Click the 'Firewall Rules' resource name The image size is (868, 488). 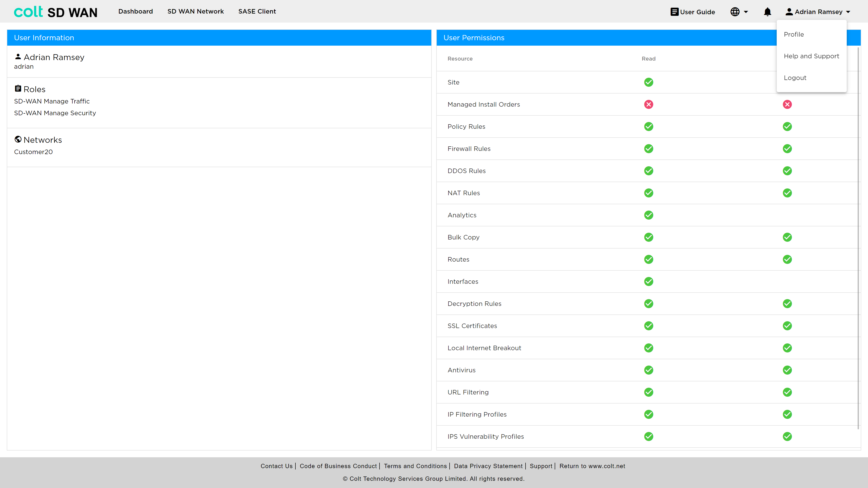[469, 149]
